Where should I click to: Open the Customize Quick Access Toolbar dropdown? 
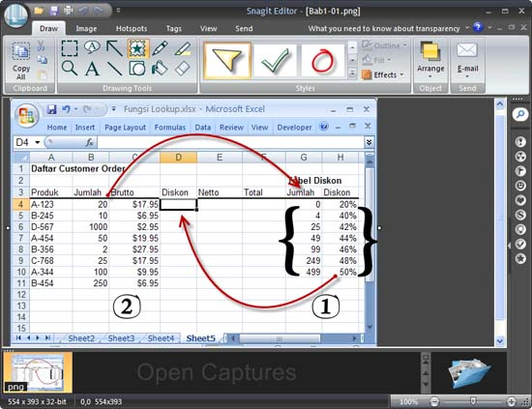[x=118, y=11]
